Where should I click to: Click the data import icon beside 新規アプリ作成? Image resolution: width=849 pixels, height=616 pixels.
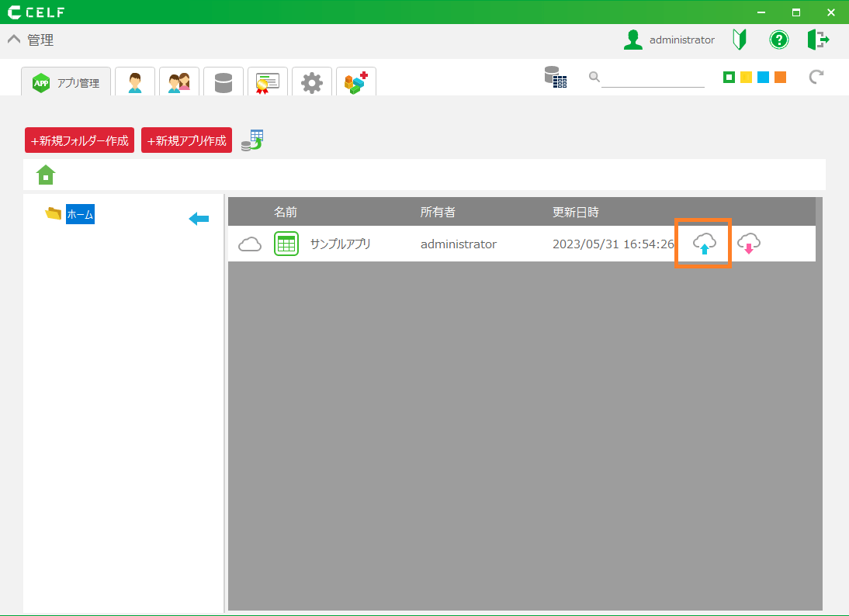click(252, 140)
